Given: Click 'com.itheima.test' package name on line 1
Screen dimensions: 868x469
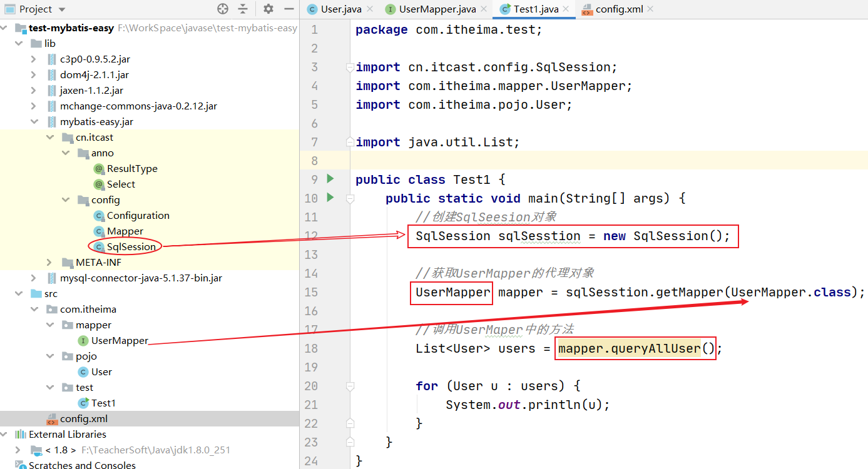Looking at the screenshot, I should click(475, 29).
